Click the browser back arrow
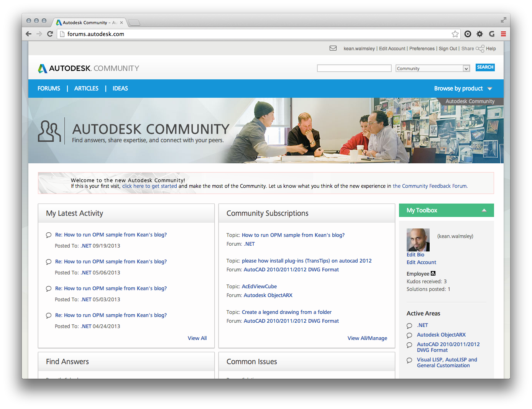This screenshot has width=532, height=409. (x=29, y=34)
